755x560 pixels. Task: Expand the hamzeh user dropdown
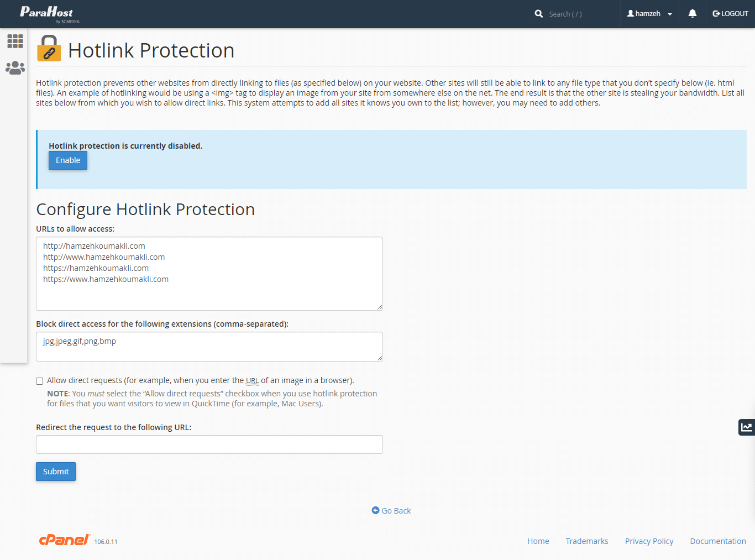[649, 14]
